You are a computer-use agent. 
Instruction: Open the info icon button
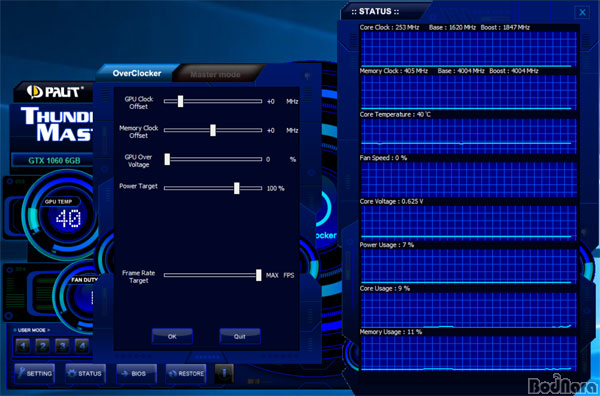pos(224,373)
